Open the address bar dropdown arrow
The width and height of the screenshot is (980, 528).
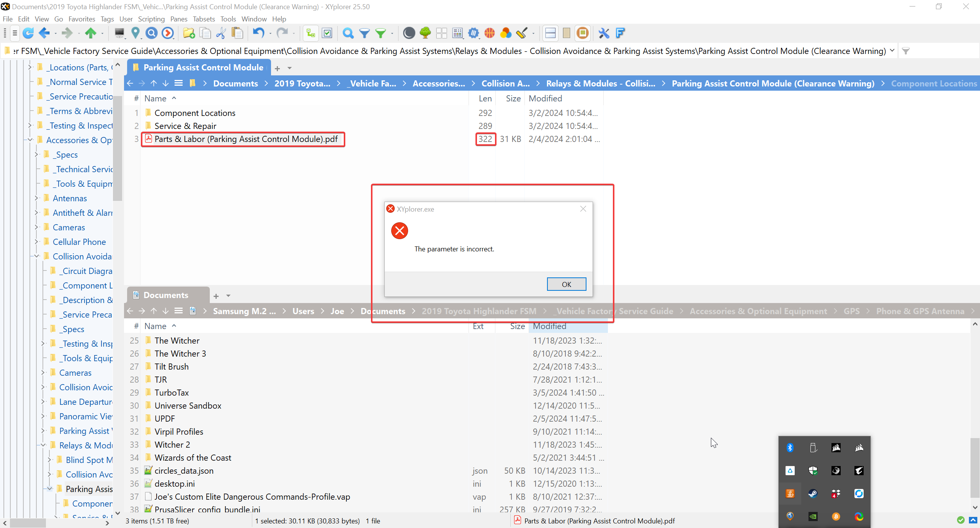coord(892,51)
